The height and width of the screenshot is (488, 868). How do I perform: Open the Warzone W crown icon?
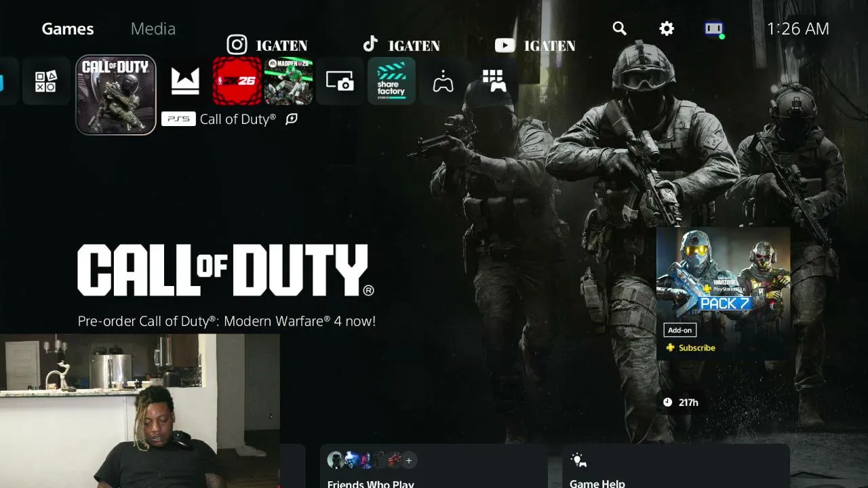coord(185,81)
